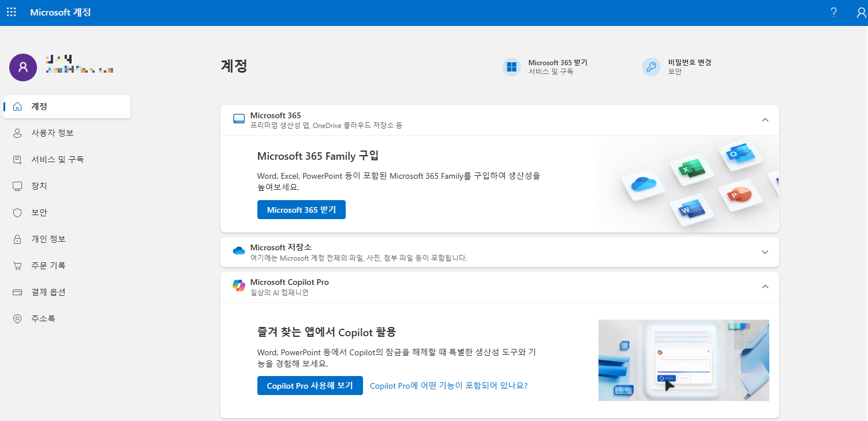Click the 비밀번호 변경 shortcut at top
868x421 pixels.
(677, 67)
